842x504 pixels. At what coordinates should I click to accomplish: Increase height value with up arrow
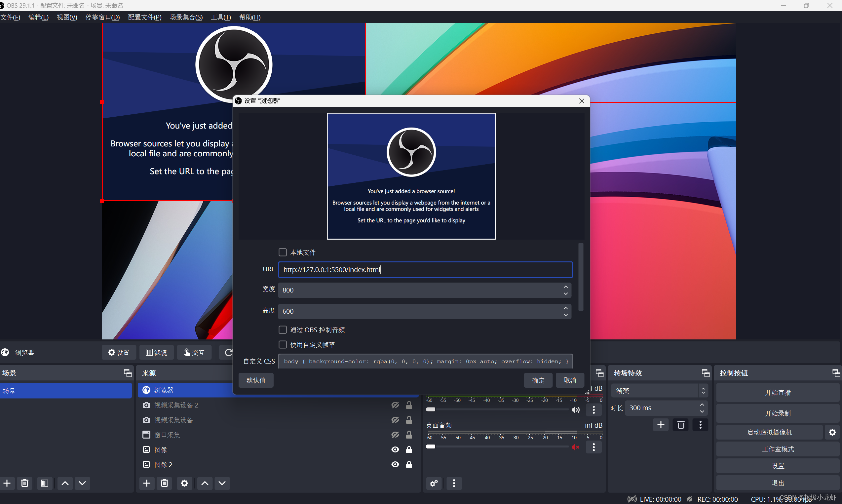(566, 308)
